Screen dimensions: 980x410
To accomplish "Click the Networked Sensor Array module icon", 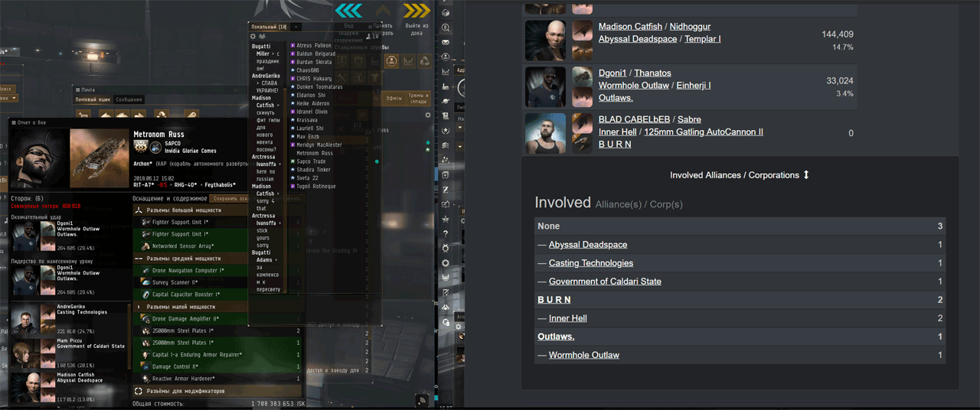I will (x=145, y=246).
